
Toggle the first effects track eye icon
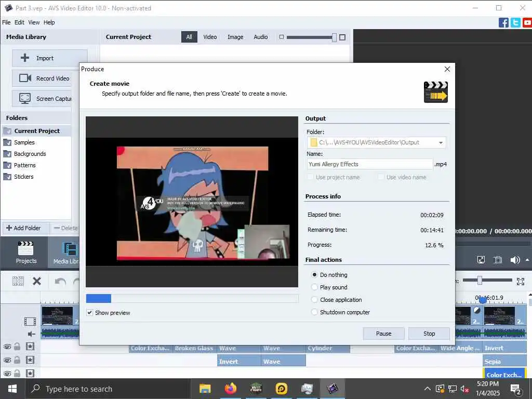[x=7, y=347]
